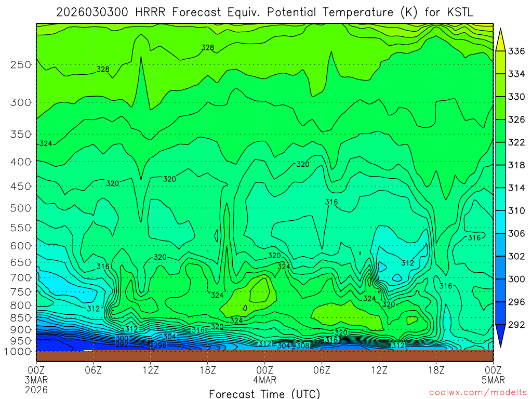
Task: Select the 550 pressure level label
Action: [21, 228]
